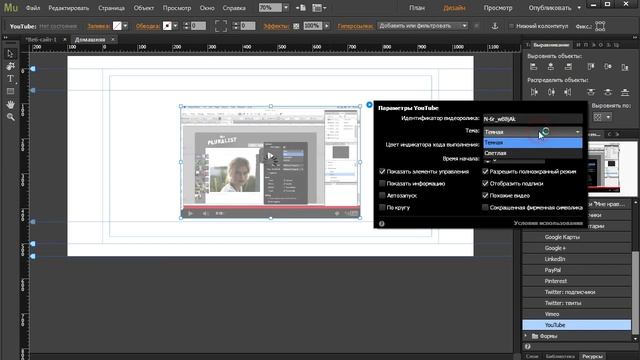Click the pin position widget icon
Screen dimensions: 640x360
[x=600, y=26]
